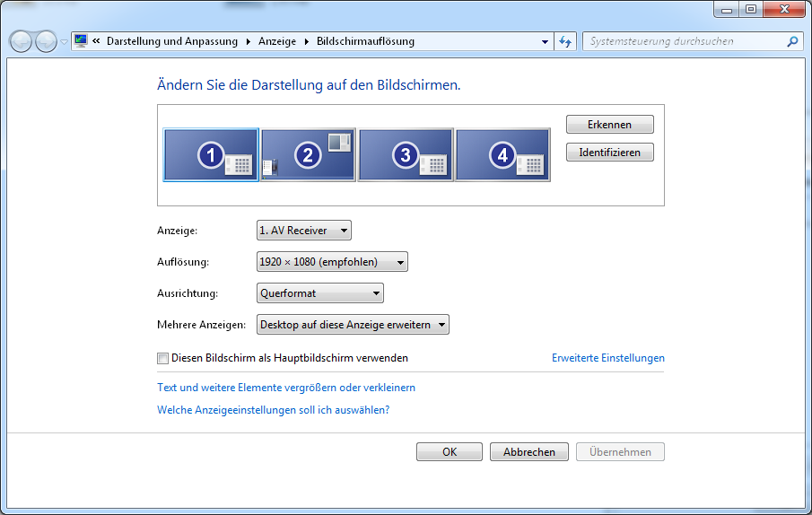Select monitor 3 thumbnail
The width and height of the screenshot is (812, 515).
[406, 154]
